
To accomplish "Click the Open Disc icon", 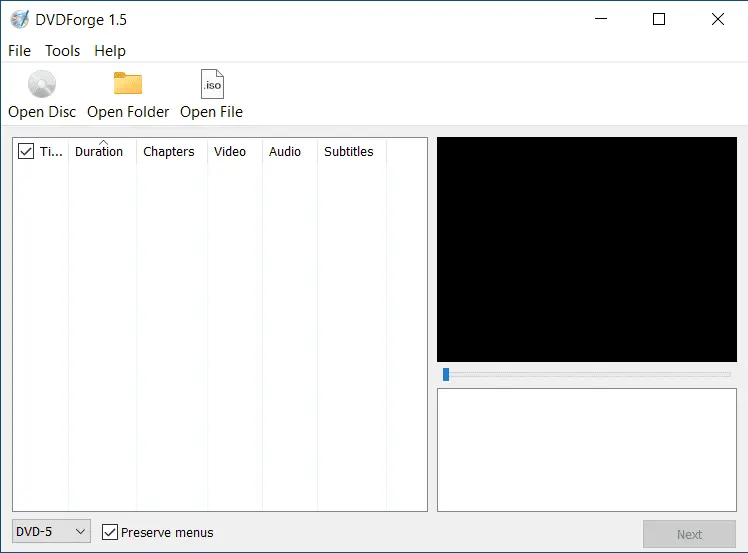I will coord(42,84).
